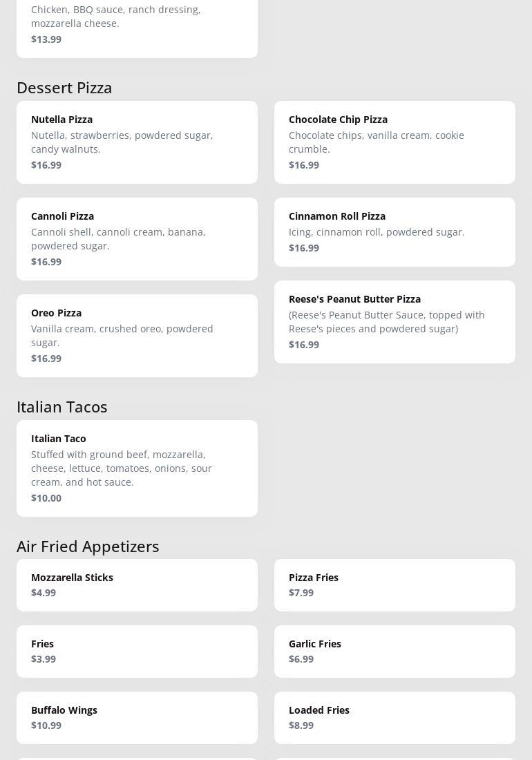Click the Italian Taco $10.00 price
The image size is (532, 760).
tap(46, 498)
